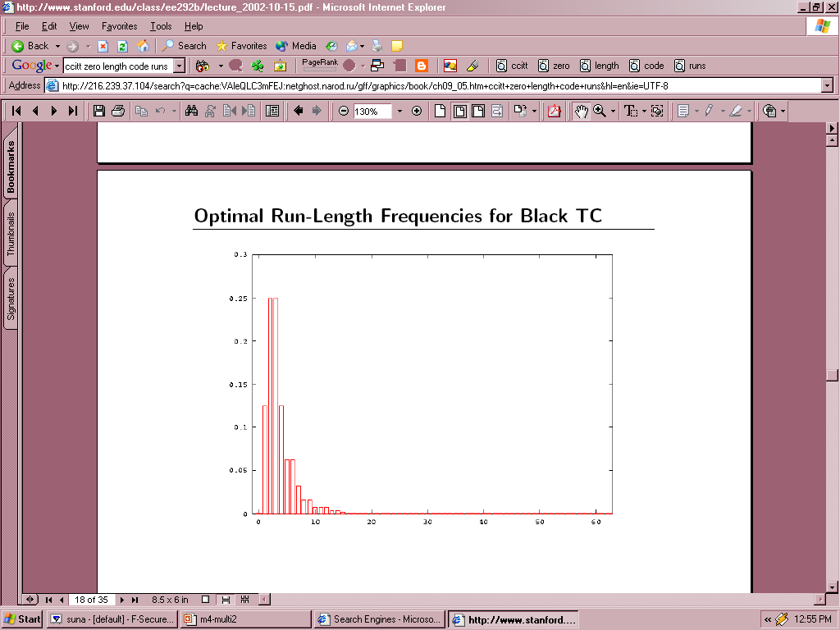Open Find with the binoculars icon
Viewport: 840px width, 630px height.
[191, 111]
